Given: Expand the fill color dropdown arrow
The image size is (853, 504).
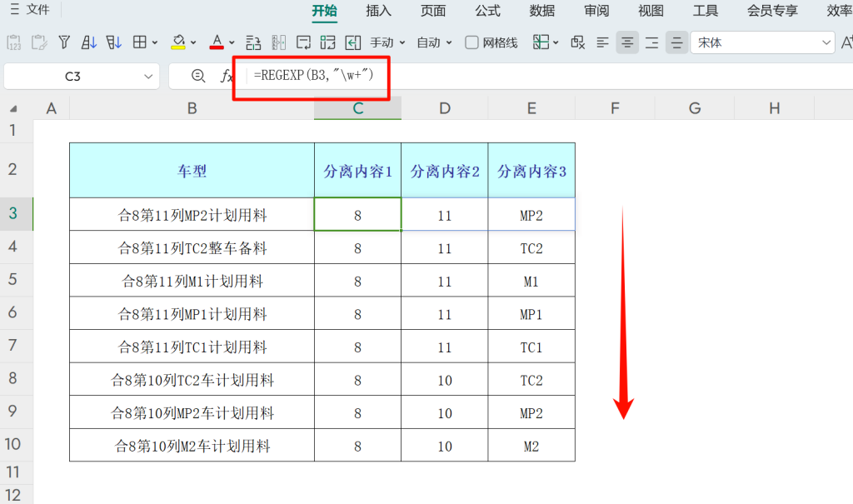Looking at the screenshot, I should [193, 42].
